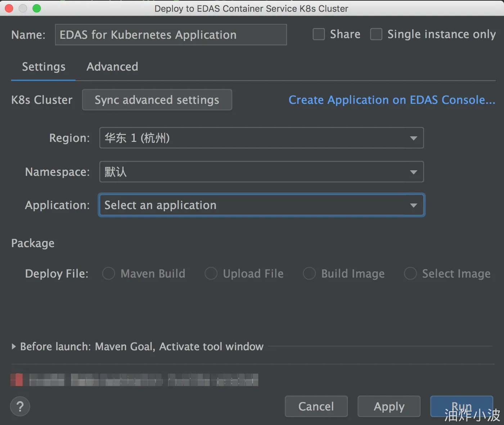Click the green zoom window button
The height and width of the screenshot is (425, 504).
37,8
